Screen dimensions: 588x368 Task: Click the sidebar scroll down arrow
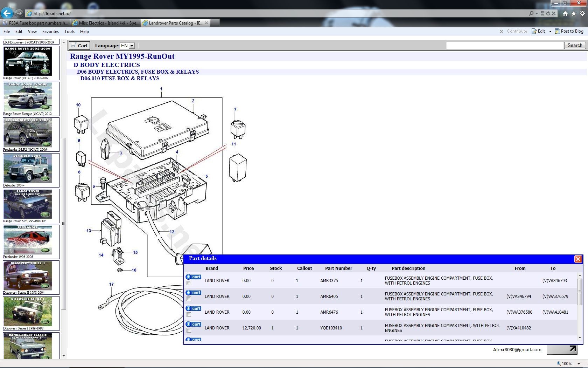63,356
